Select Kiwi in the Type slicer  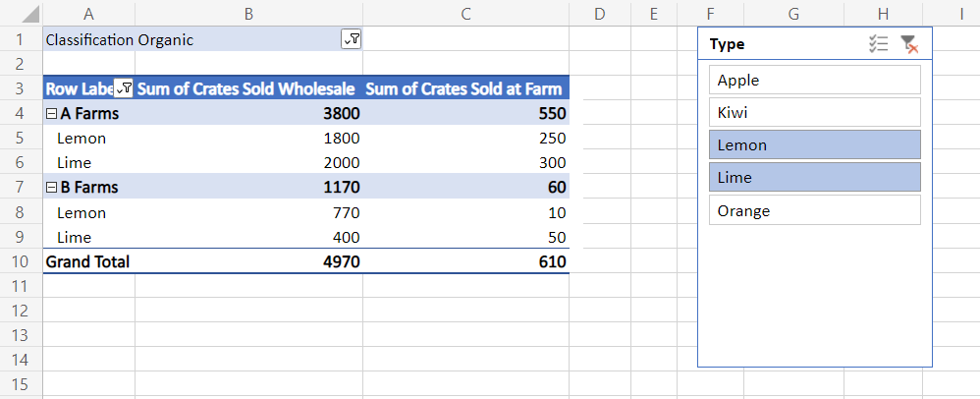click(x=814, y=112)
